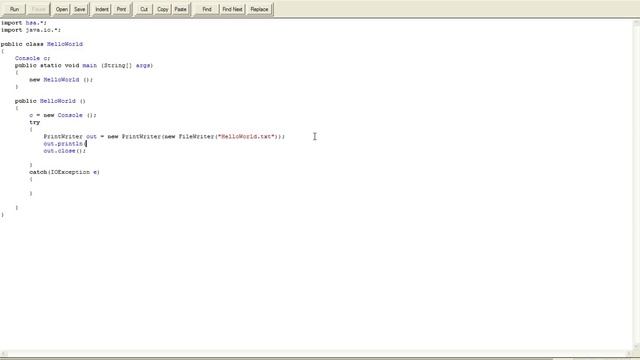Click "PrintWriter out" at the line start

click(x=70, y=136)
